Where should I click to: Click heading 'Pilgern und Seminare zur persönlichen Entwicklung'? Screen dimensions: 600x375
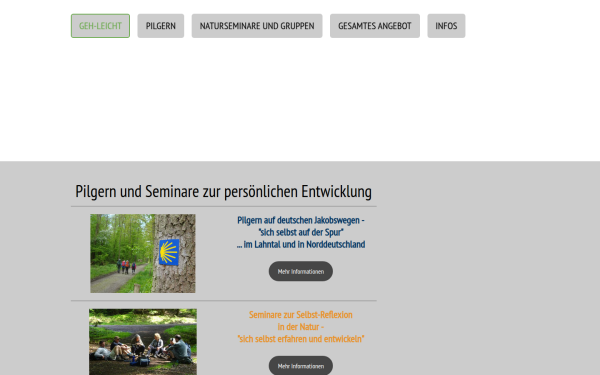[223, 191]
